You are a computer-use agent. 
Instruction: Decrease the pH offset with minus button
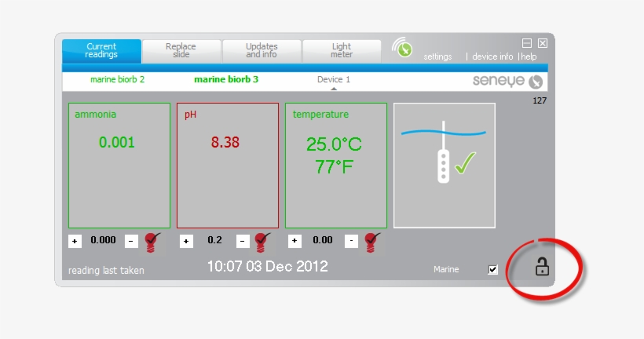coord(243,241)
